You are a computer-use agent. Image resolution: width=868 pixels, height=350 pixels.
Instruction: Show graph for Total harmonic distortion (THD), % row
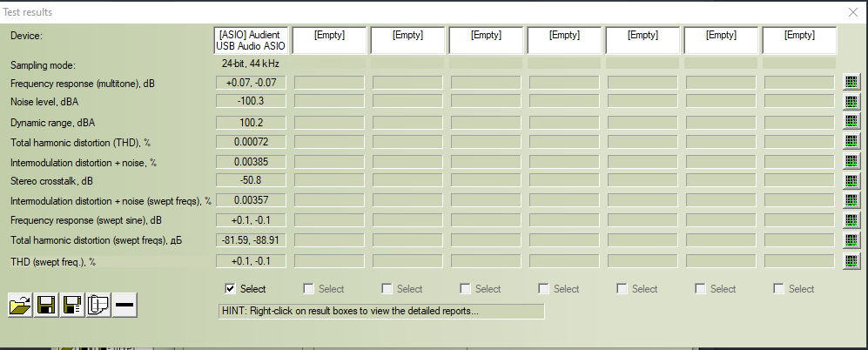(x=851, y=141)
